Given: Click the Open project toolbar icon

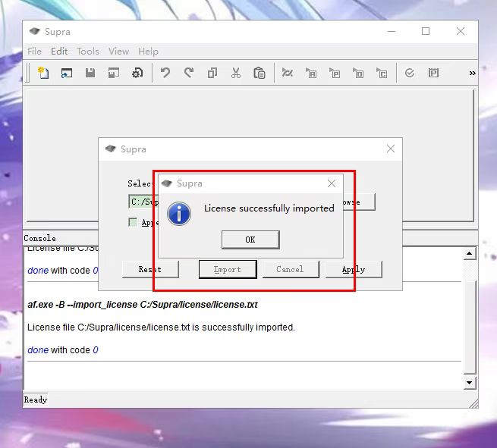Looking at the screenshot, I should [67, 73].
